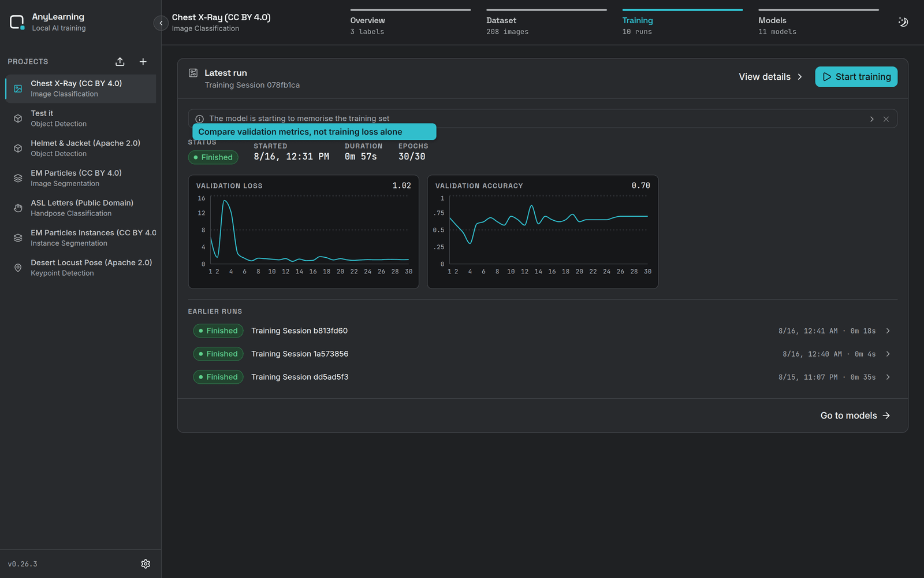Go to the Models tab
This screenshot has width=924, height=578.
tap(818, 23)
